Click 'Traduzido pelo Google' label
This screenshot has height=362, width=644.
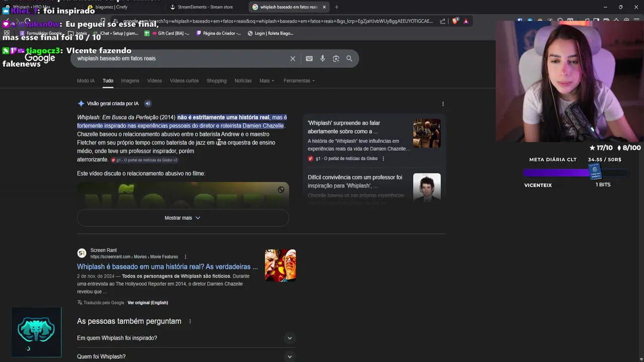click(x=104, y=303)
